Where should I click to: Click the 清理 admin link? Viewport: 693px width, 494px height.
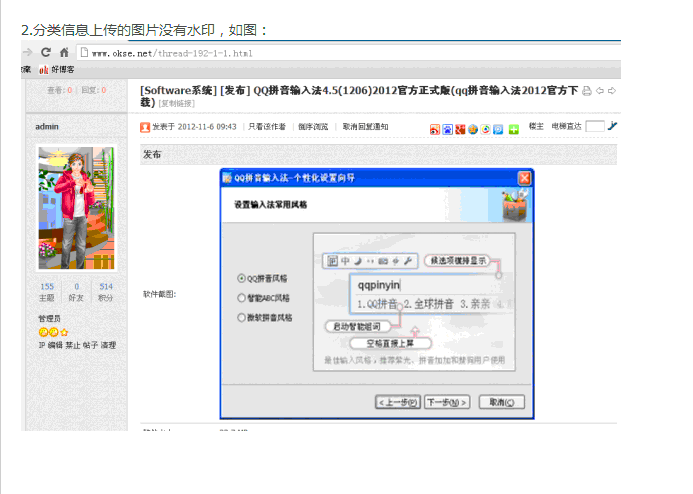[x=108, y=346]
